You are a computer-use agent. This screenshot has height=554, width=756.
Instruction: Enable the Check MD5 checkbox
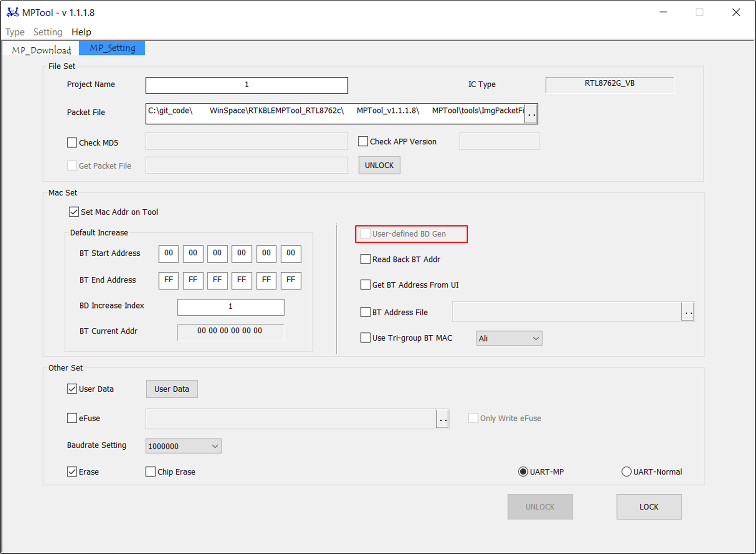(72, 143)
